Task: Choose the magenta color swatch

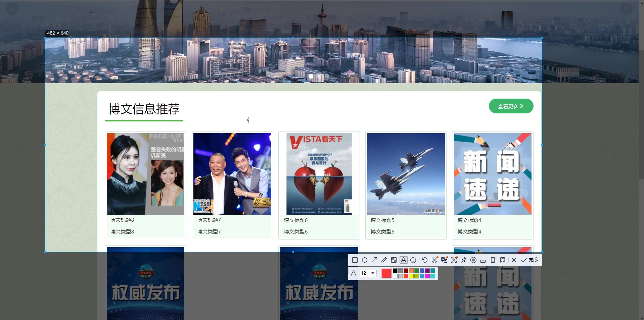Action: pos(427,276)
